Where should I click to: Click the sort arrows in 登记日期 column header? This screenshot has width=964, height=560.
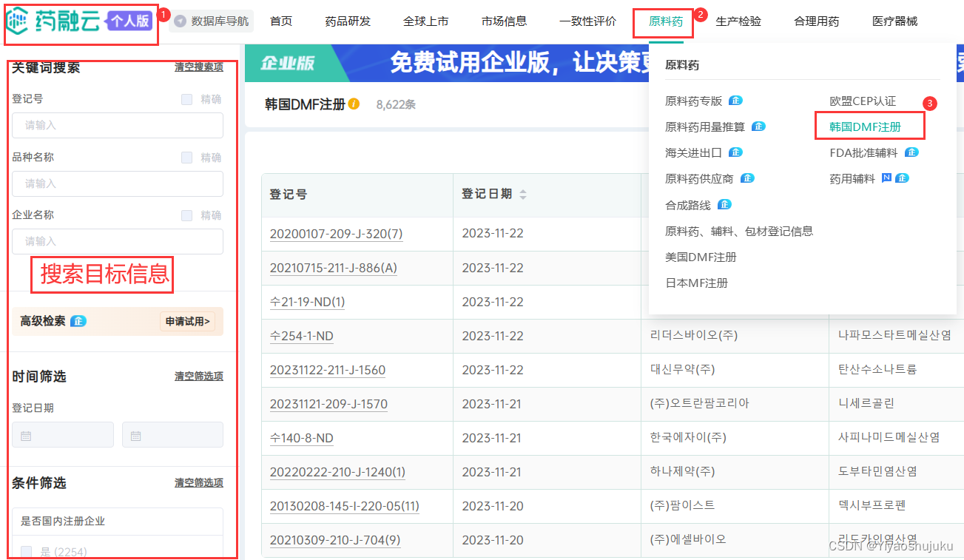click(523, 195)
